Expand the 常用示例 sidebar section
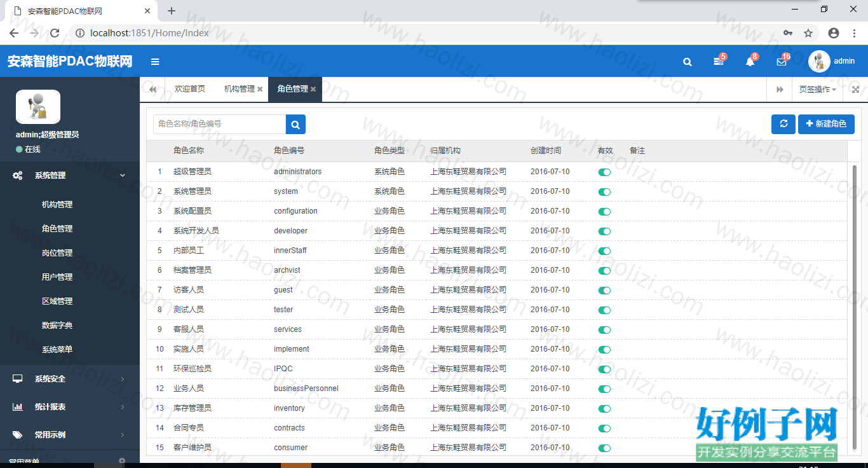 (x=70, y=435)
